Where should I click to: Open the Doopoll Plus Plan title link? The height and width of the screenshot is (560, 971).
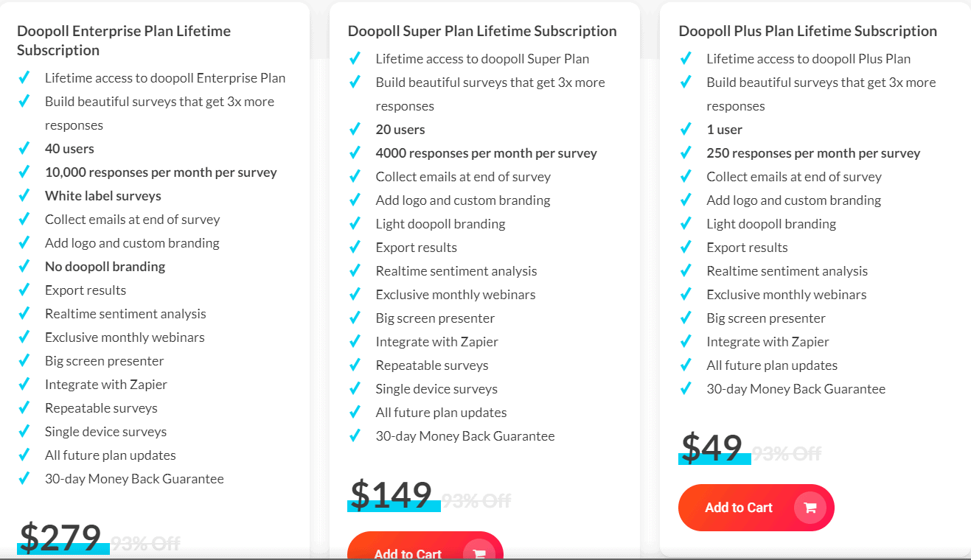808,31
